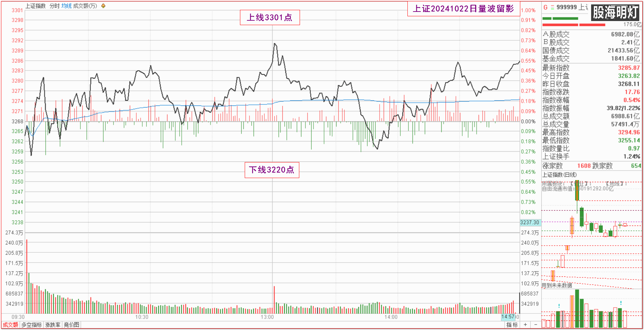Click the red G icon beside 999999
The image size is (644, 330).
(x=545, y=7)
